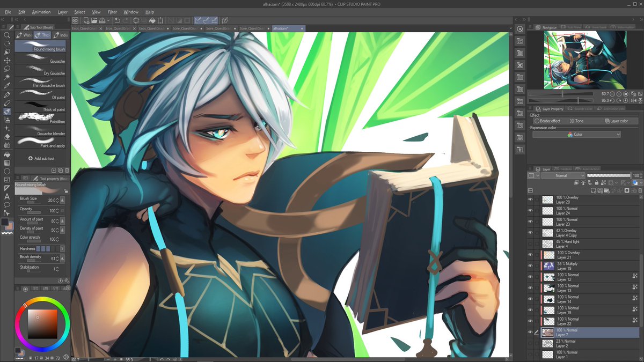Image resolution: width=644 pixels, height=362 pixels.
Task: Select the Fill bucket tool
Action: [7, 154]
